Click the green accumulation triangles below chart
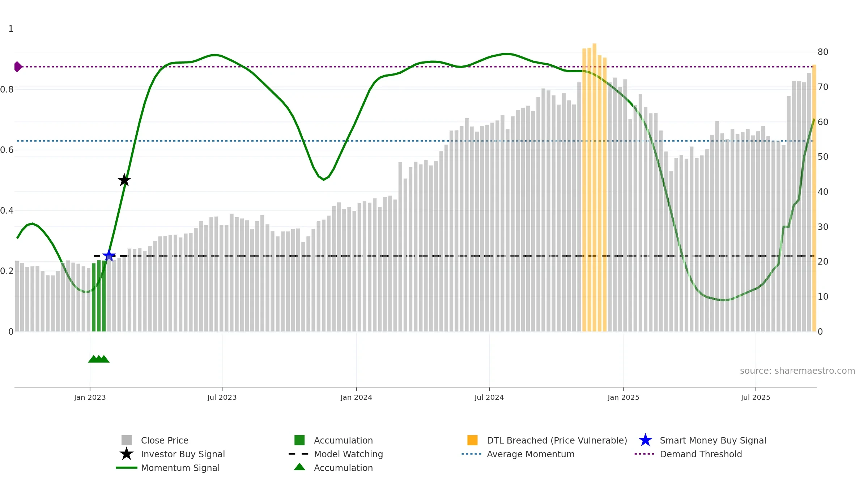 (x=99, y=359)
